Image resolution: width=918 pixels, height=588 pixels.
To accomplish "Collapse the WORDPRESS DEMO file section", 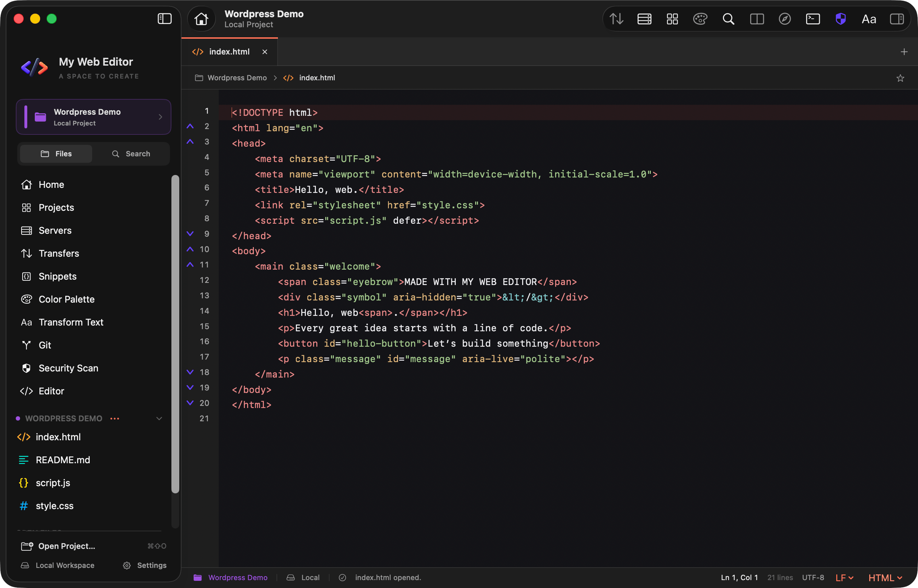I will point(159,418).
